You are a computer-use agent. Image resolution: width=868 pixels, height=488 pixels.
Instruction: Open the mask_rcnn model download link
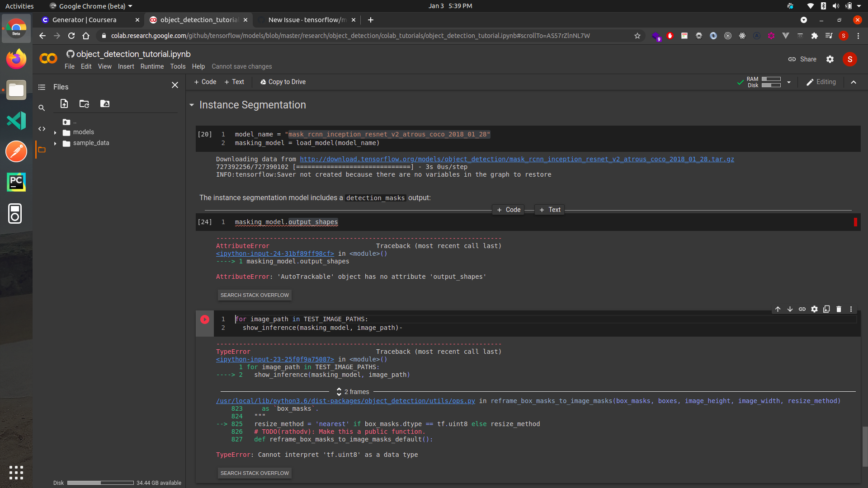coord(516,159)
